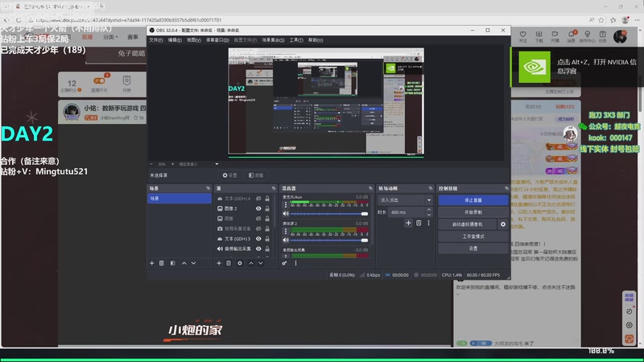Move source up in the Sources panel
This screenshot has height=362, width=644.
(x=251, y=263)
